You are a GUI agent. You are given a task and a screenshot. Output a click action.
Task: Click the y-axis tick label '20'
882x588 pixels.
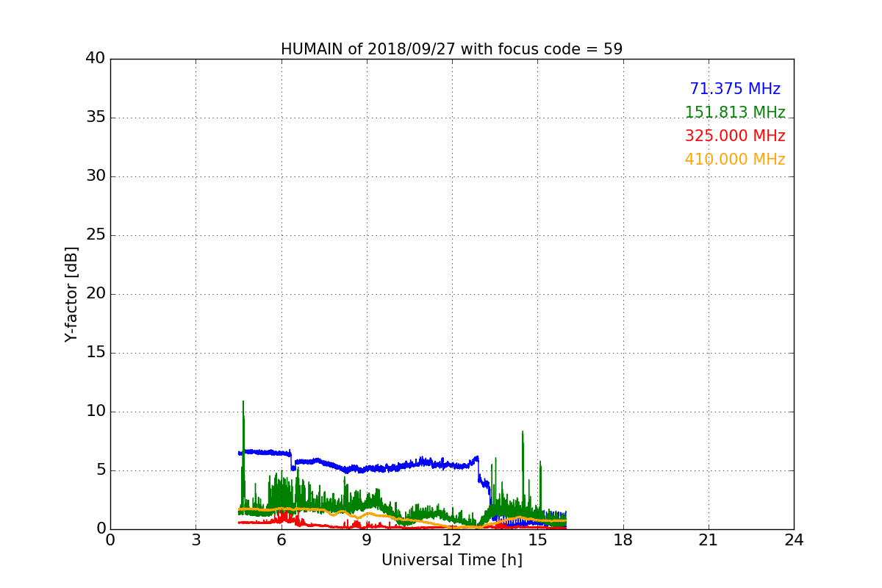[x=96, y=294]
